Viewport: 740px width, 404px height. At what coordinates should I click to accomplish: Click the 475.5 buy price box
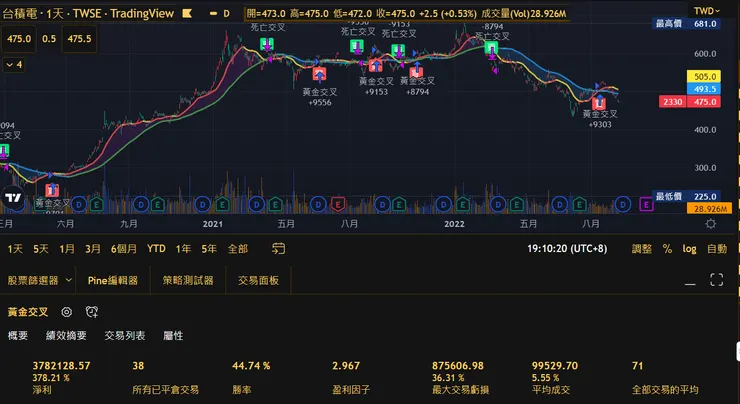[79, 39]
